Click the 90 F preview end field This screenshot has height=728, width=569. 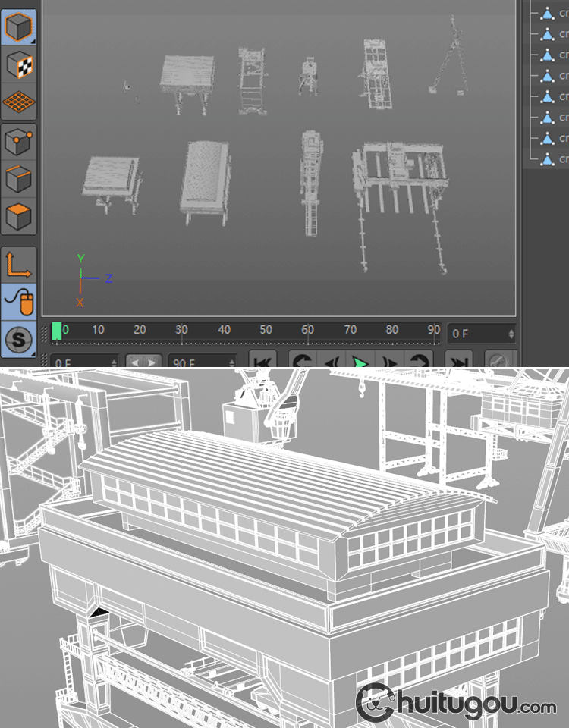(x=200, y=361)
